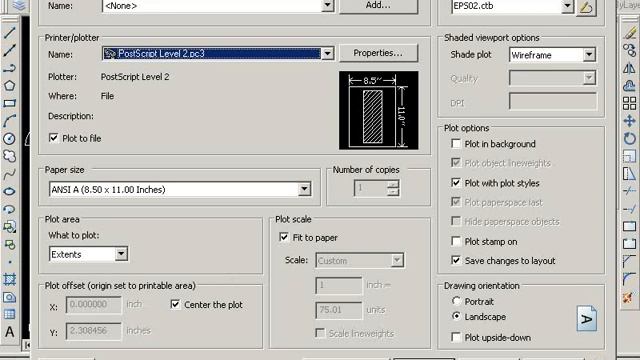The height and width of the screenshot is (360, 640).
Task: Open the Paper size dropdown
Action: coord(304,189)
